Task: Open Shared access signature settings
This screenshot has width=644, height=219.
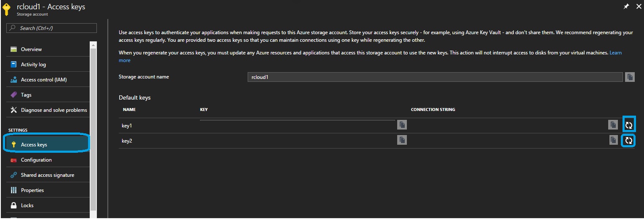Action: (47, 175)
